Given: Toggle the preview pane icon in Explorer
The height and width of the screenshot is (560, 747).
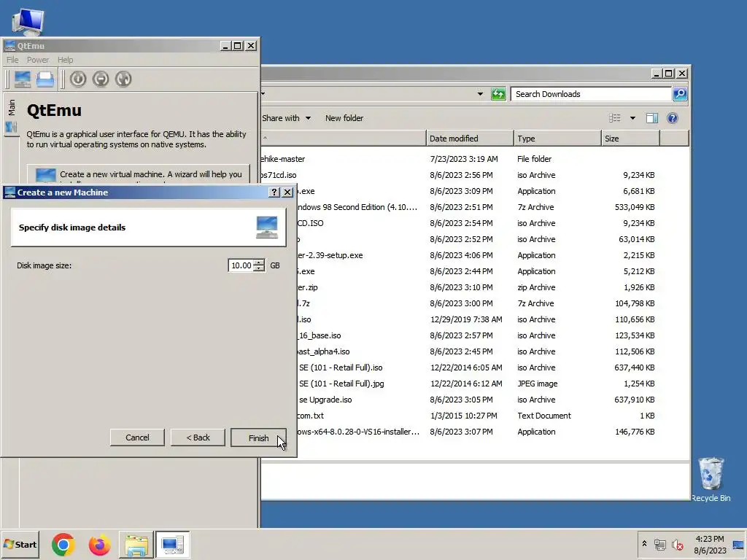Looking at the screenshot, I should pyautogui.click(x=651, y=118).
